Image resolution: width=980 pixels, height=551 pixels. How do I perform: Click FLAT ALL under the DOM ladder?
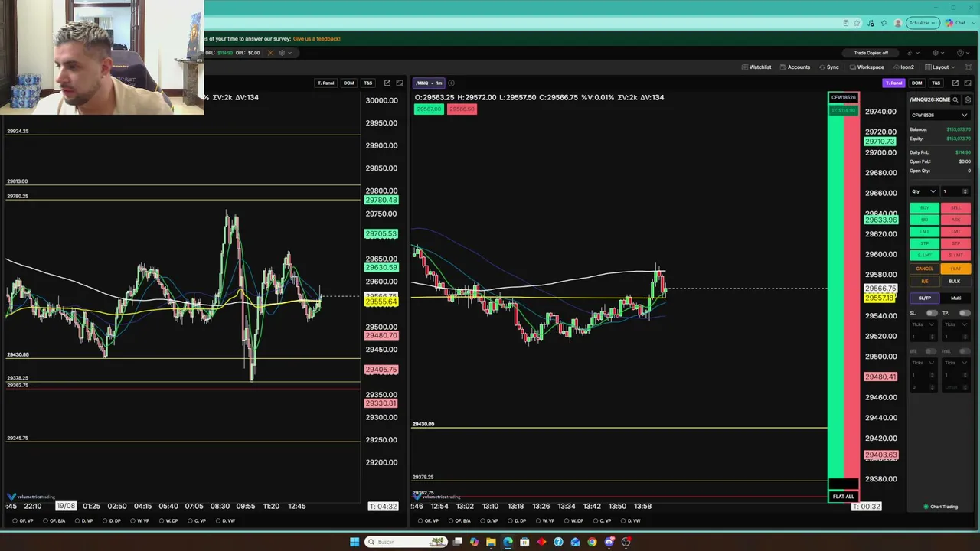(x=843, y=497)
